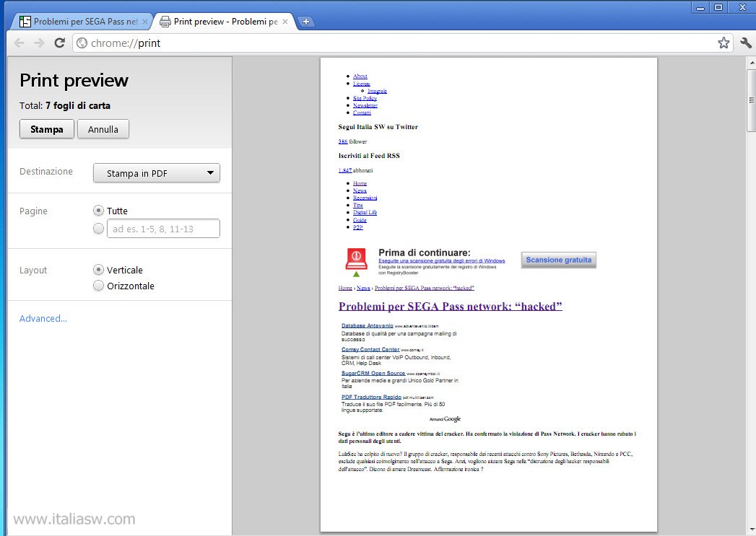Image resolution: width=756 pixels, height=536 pixels.
Task: Click the P2P link in the preview
Action: coord(357,227)
